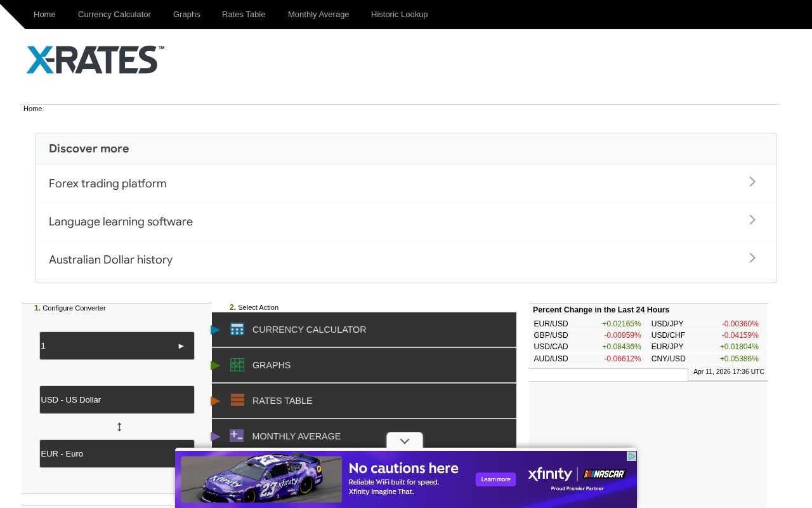Click the AdChoices icon on the Xfinity ad

pos(632,456)
